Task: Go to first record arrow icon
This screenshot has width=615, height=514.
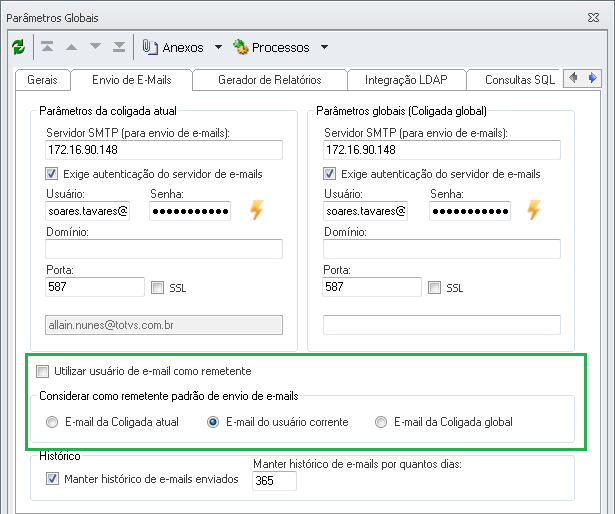Action: click(47, 47)
